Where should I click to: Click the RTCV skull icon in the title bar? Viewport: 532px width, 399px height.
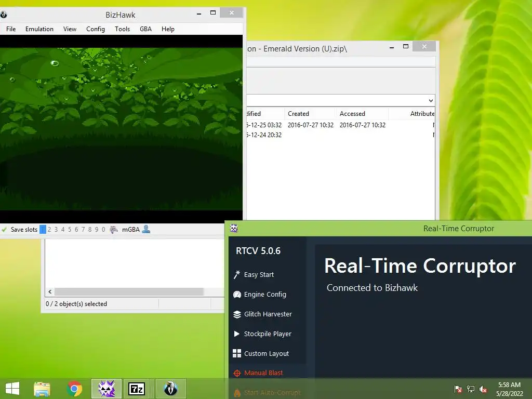click(x=234, y=229)
